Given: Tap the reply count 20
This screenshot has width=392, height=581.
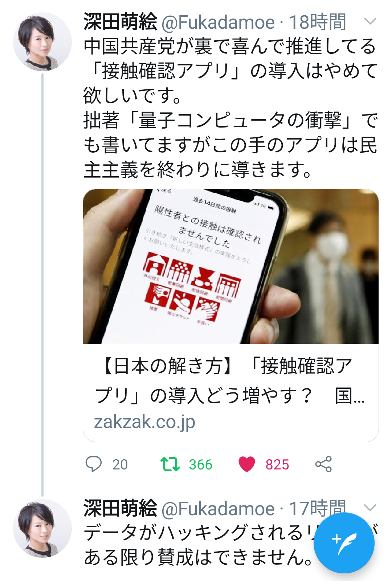Looking at the screenshot, I should (120, 464).
